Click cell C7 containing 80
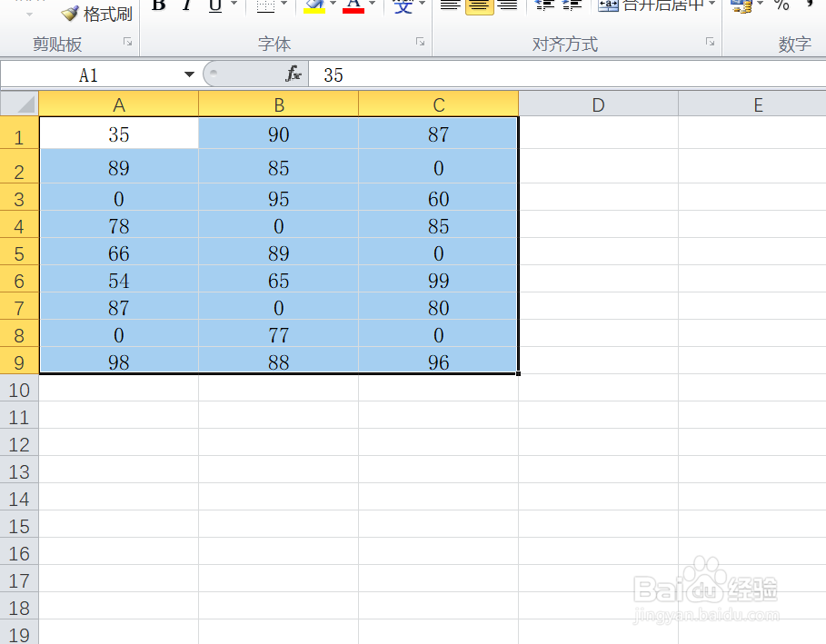The height and width of the screenshot is (644, 826). [438, 307]
